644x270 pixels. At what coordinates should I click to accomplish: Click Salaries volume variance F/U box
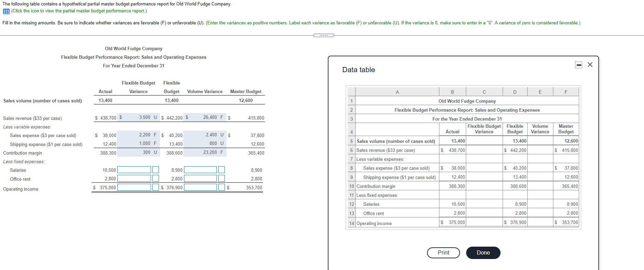[221, 170]
